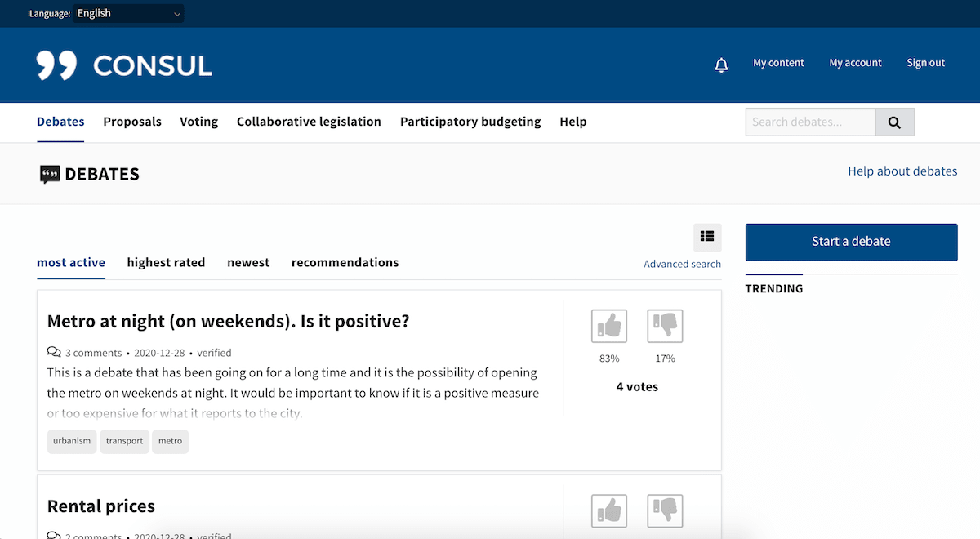
Task: Thumbs down the Rental prices debate
Action: coord(665,511)
